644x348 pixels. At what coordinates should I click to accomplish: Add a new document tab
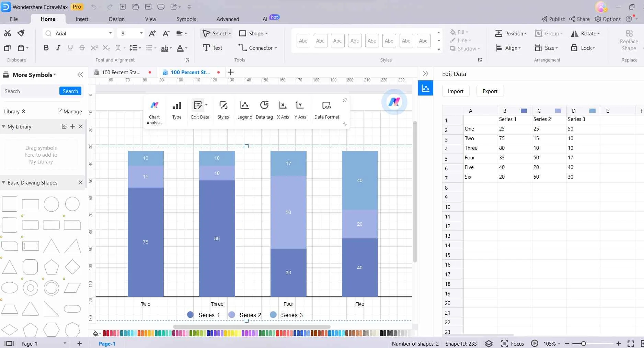tap(231, 72)
